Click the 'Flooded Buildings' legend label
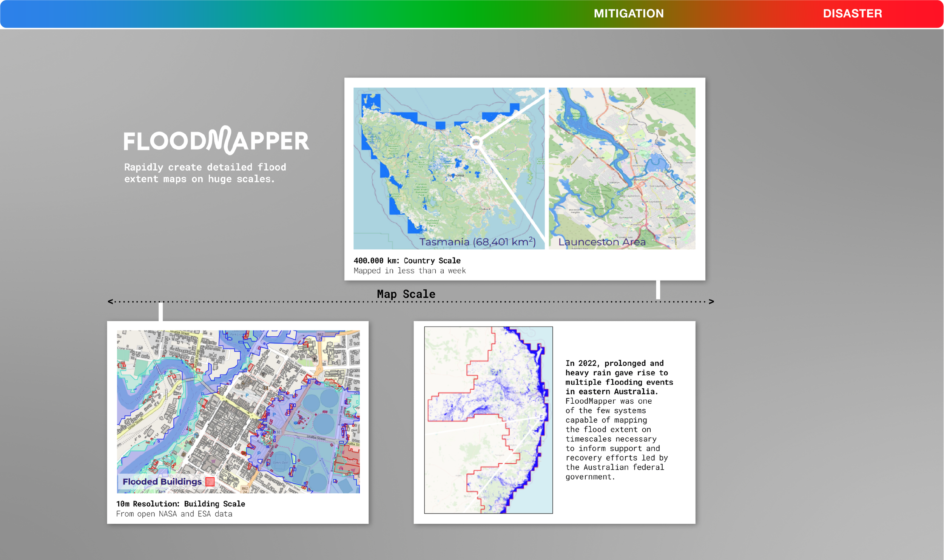Image resolution: width=944 pixels, height=560 pixels. 162,481
